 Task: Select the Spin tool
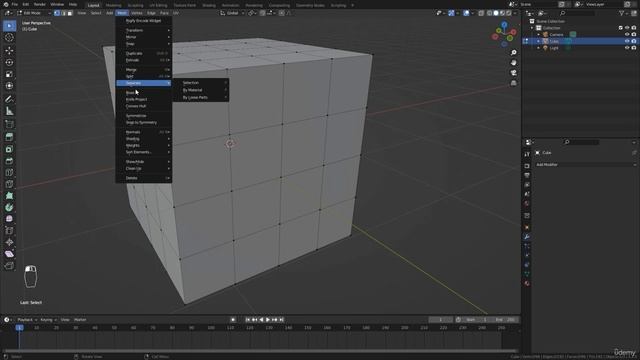point(9,207)
